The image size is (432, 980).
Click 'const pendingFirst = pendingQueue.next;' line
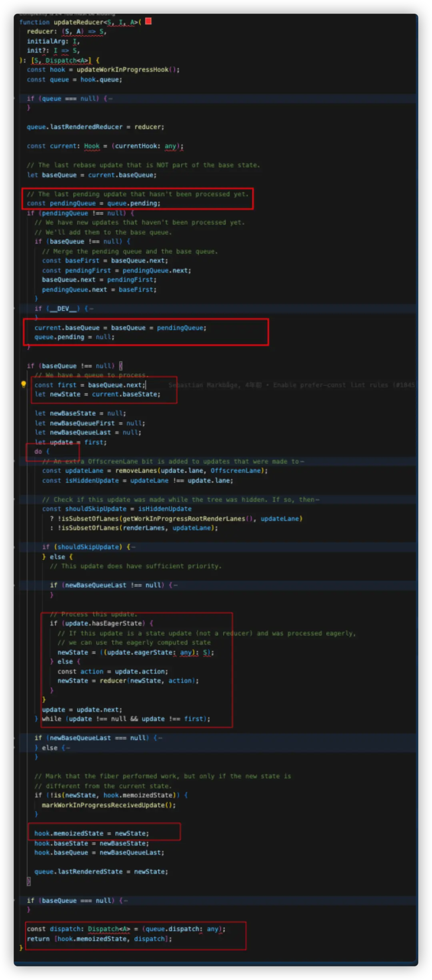tap(116, 271)
